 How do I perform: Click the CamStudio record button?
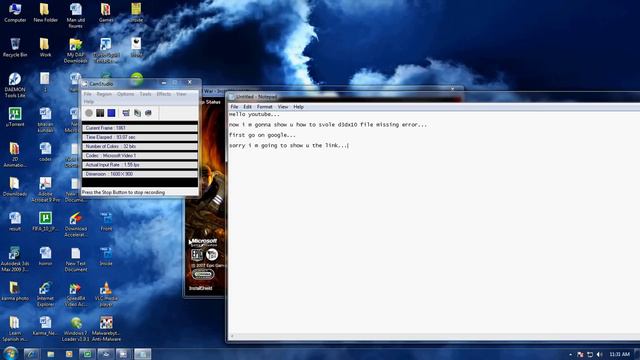(89, 113)
